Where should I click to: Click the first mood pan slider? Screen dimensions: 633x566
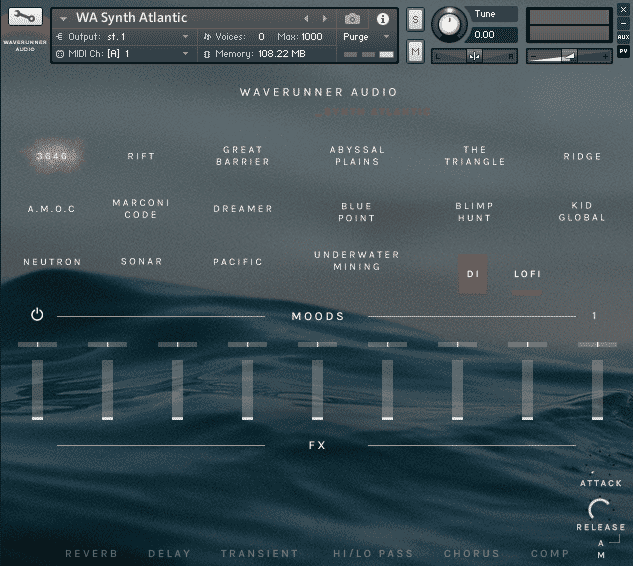pyautogui.click(x=38, y=344)
